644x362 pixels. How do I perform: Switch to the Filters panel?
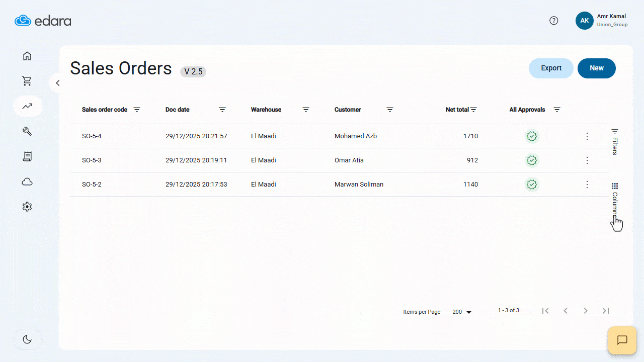point(614,140)
